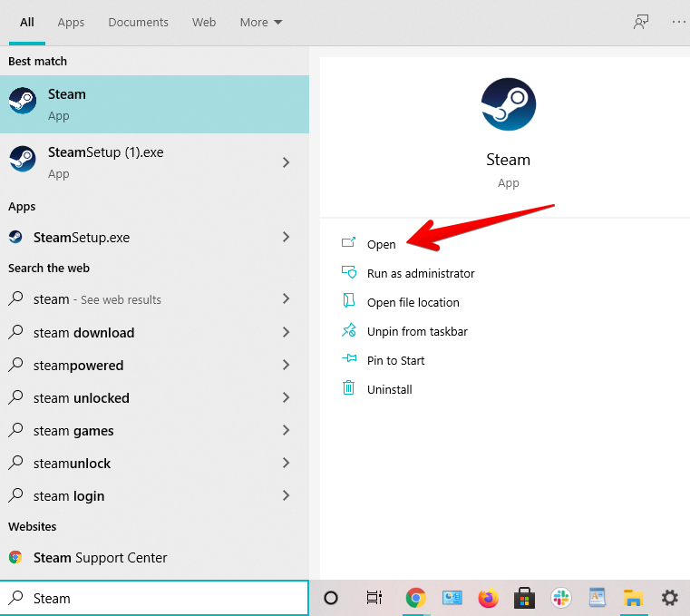Screen dimensions: 690x616
Task: Click the Open action icon
Action: [348, 241]
